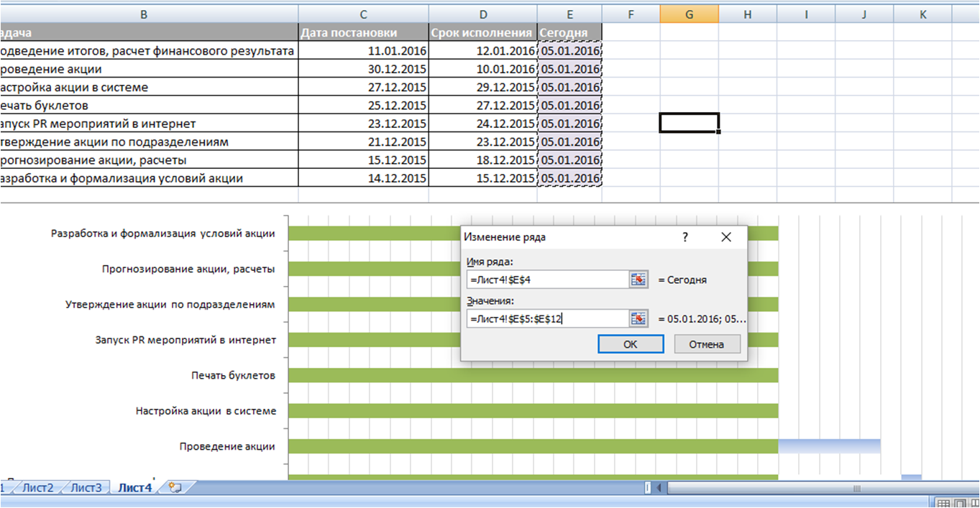Select column E header
980x508 pixels.
[569, 14]
